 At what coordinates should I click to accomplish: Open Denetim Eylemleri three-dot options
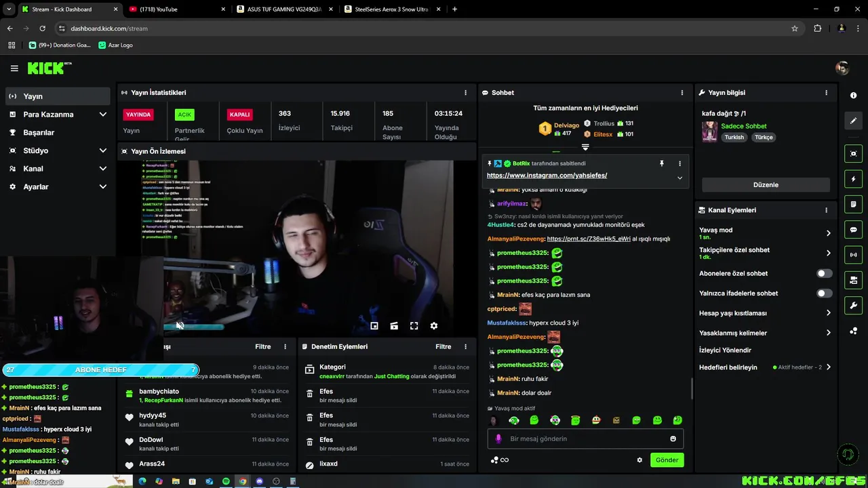coord(465,346)
